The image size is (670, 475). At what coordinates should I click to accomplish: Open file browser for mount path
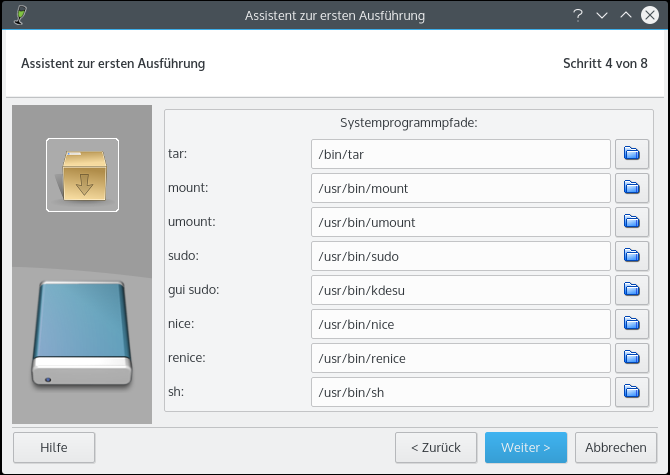click(x=631, y=188)
